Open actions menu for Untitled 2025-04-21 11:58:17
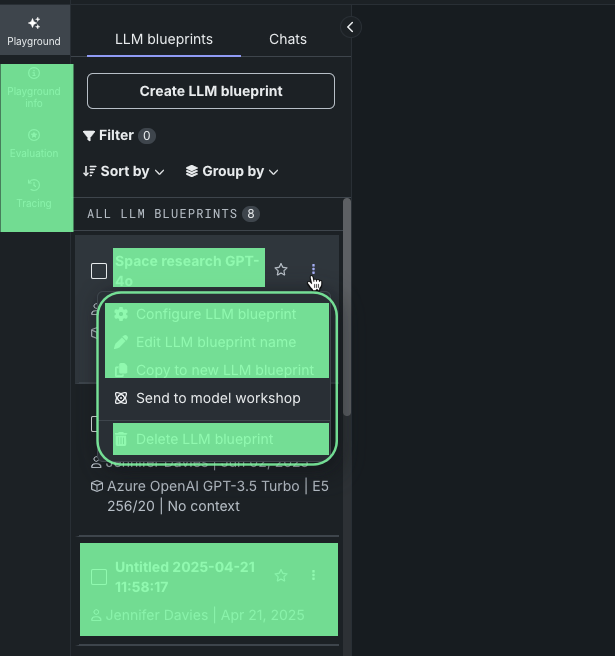This screenshot has height=656, width=615. pyautogui.click(x=313, y=576)
